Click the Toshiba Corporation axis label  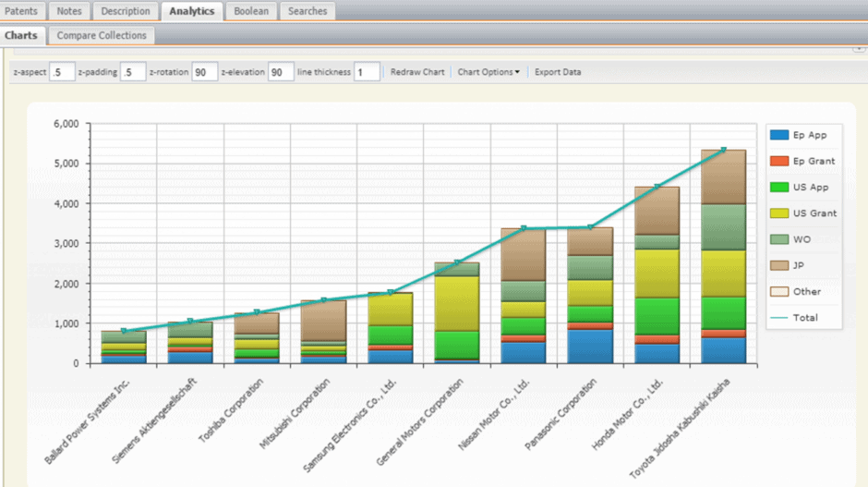click(x=231, y=410)
